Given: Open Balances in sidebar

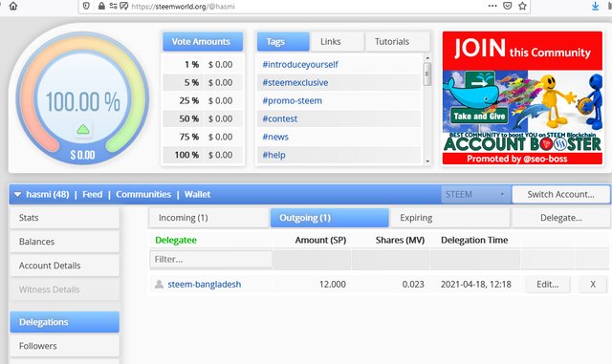Looking at the screenshot, I should point(64,242).
